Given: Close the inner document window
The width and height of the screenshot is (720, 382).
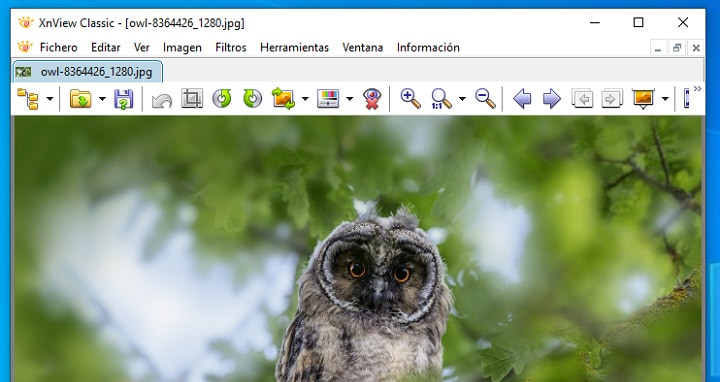Looking at the screenshot, I should [696, 48].
